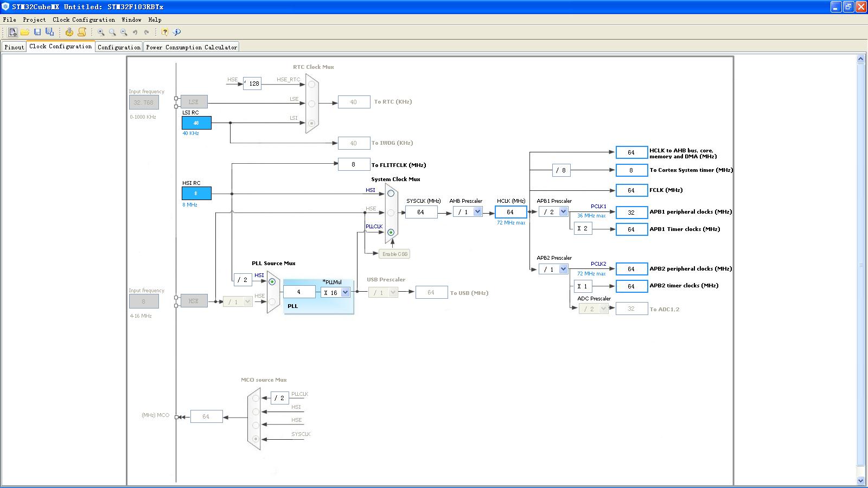This screenshot has height=488, width=868.
Task: Click the To FLITFCLK value box
Action: pyautogui.click(x=354, y=164)
